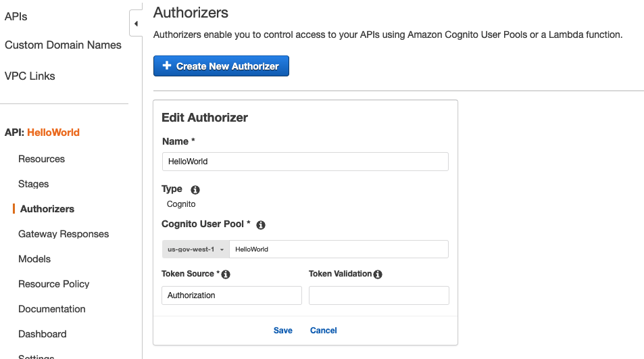Save the authorizer changes
Viewport: 644px width, 359px height.
pyautogui.click(x=283, y=331)
